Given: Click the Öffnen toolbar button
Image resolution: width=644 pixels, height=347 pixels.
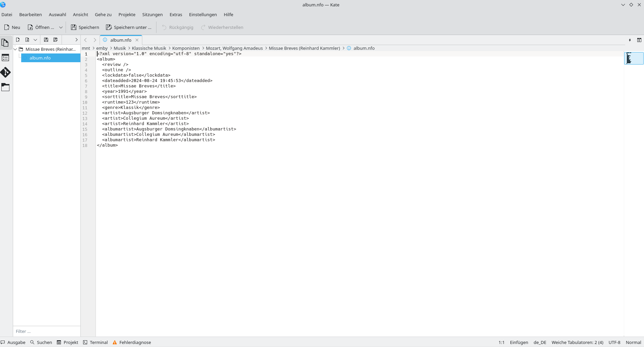Looking at the screenshot, I should click(41, 27).
